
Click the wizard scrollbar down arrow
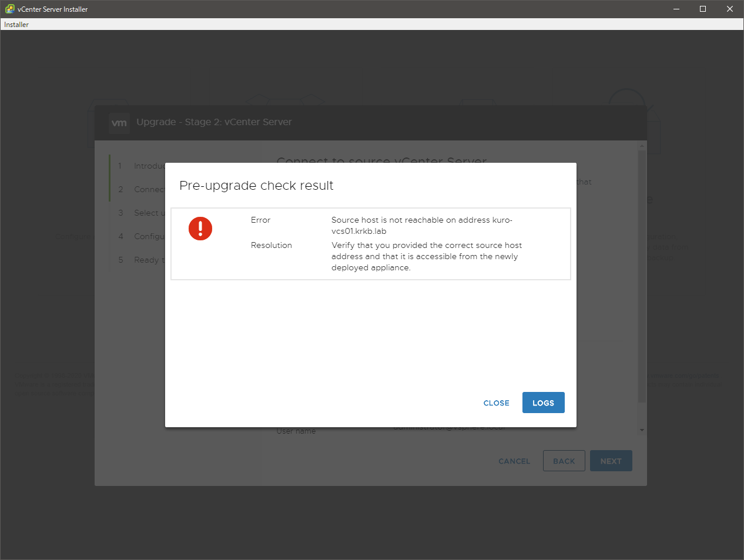tap(642, 430)
